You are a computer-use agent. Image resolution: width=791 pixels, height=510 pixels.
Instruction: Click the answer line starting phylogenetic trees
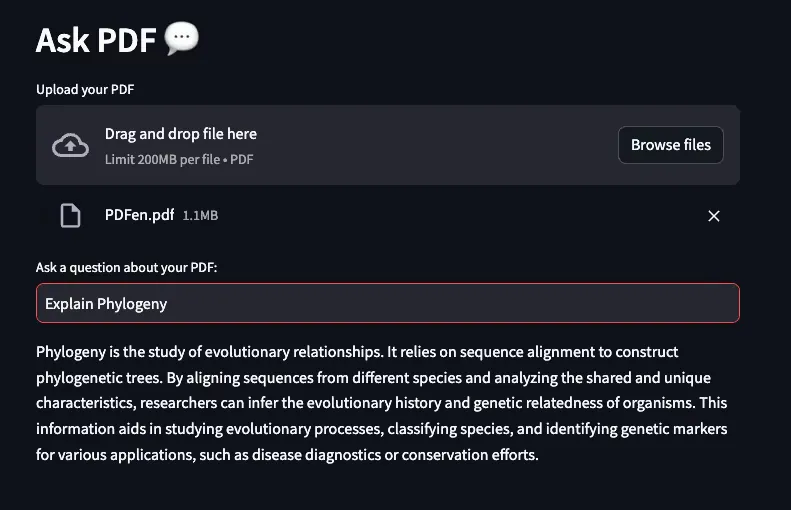(373, 378)
